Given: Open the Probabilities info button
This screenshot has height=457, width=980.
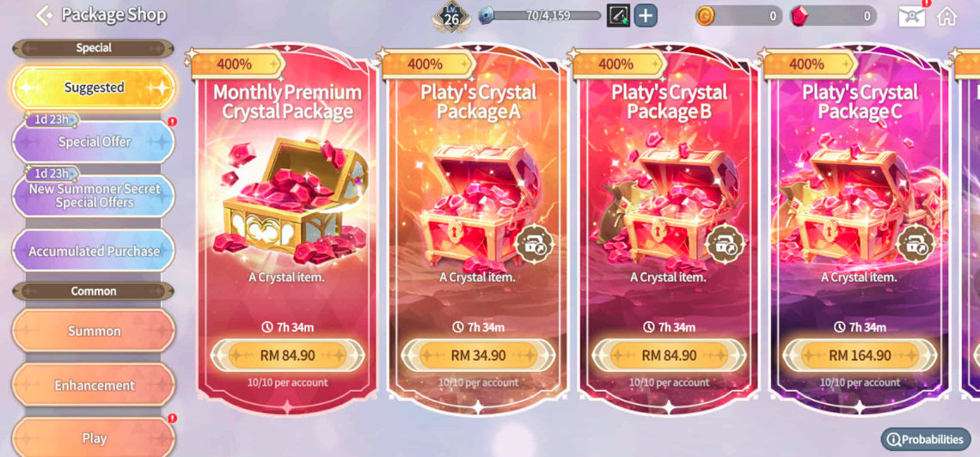Looking at the screenshot, I should click(x=926, y=440).
